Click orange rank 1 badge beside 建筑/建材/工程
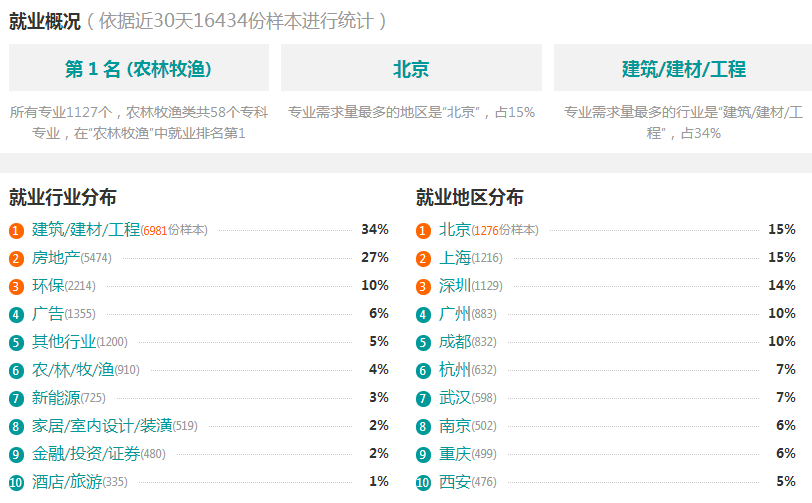812x503 pixels. [16, 231]
